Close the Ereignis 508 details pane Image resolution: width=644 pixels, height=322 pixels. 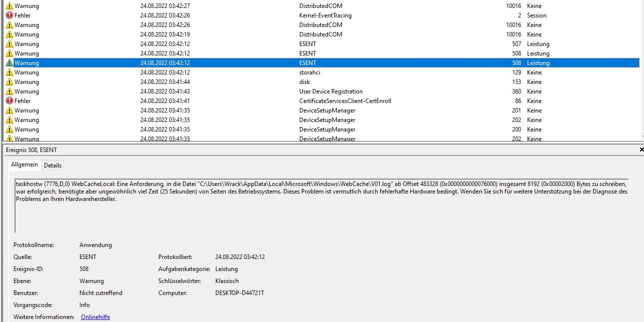pos(641,149)
